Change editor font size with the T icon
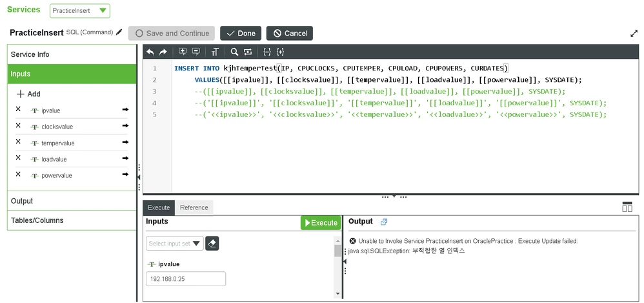Screen dimensions: 644x303 click(x=216, y=52)
